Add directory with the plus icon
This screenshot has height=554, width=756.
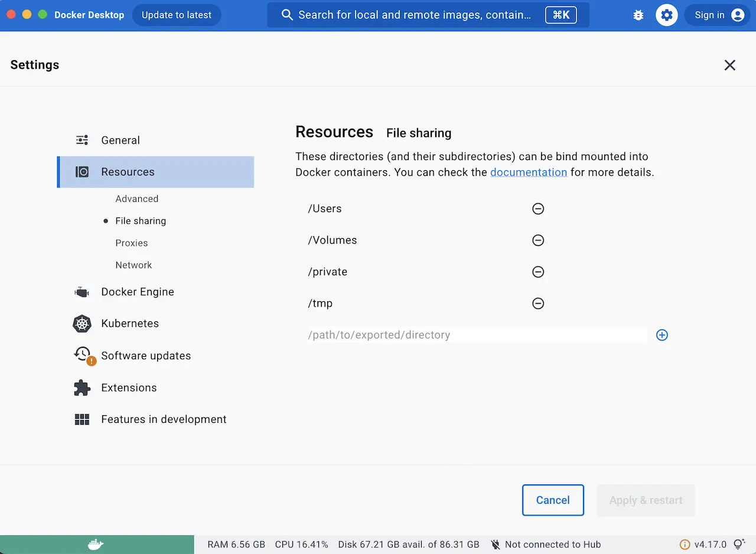(x=662, y=335)
